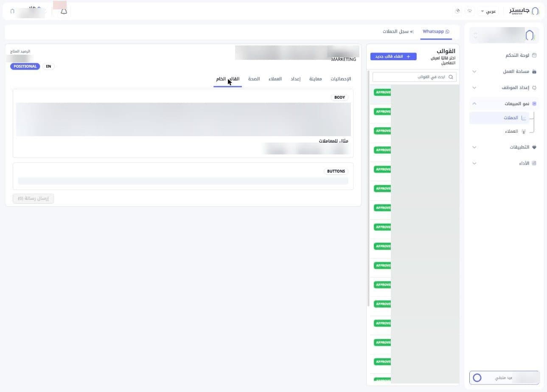Click the نمو المبيعات sidebar icon

point(534,104)
